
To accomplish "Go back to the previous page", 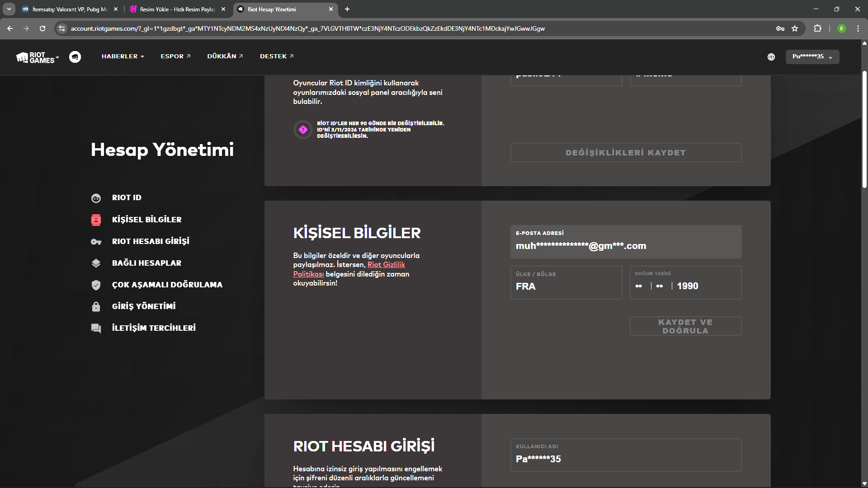I will 10,28.
